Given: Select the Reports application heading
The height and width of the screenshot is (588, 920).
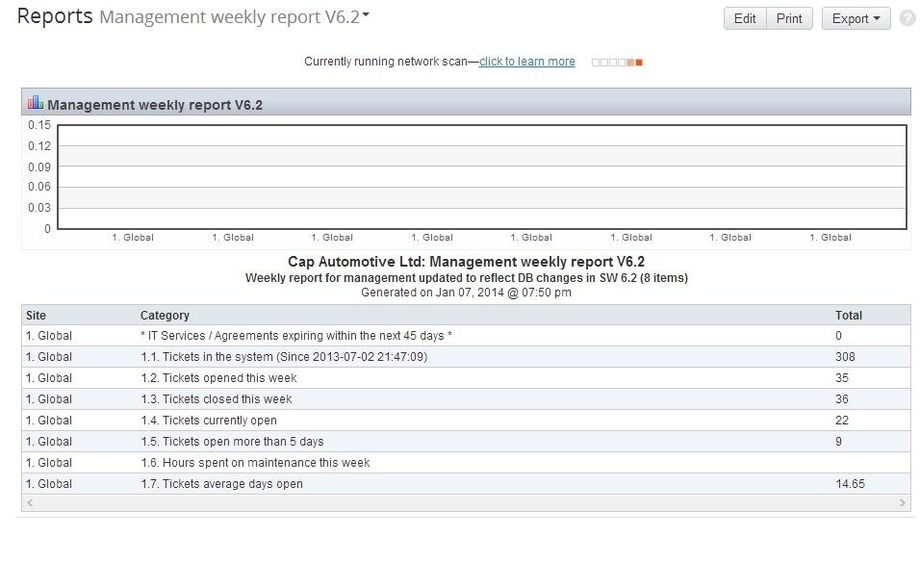Looking at the screenshot, I should coord(53,15).
